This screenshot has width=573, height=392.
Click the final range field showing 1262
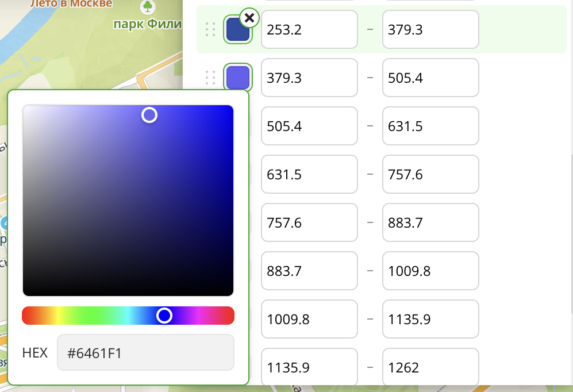click(430, 367)
